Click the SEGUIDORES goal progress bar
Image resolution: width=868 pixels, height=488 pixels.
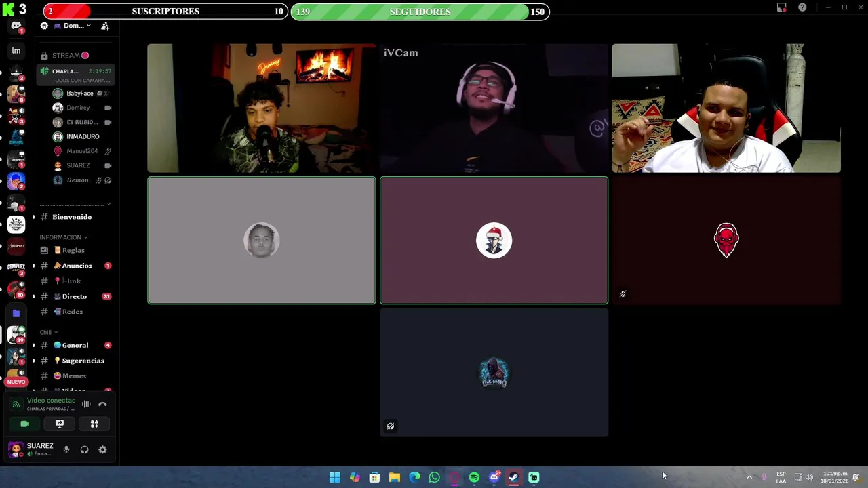coord(420,12)
